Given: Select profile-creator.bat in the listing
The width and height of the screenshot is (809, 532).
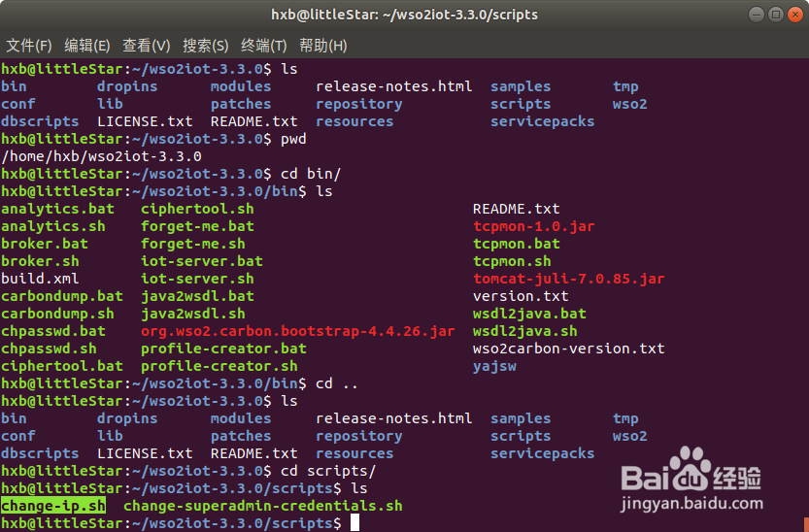Looking at the screenshot, I should pyautogui.click(x=224, y=349).
